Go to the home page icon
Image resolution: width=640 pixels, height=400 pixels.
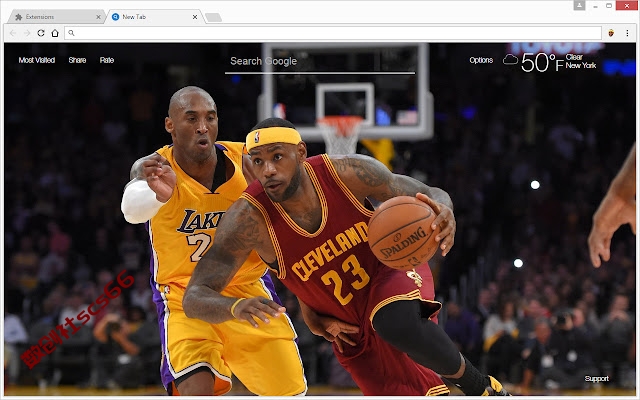pos(55,33)
